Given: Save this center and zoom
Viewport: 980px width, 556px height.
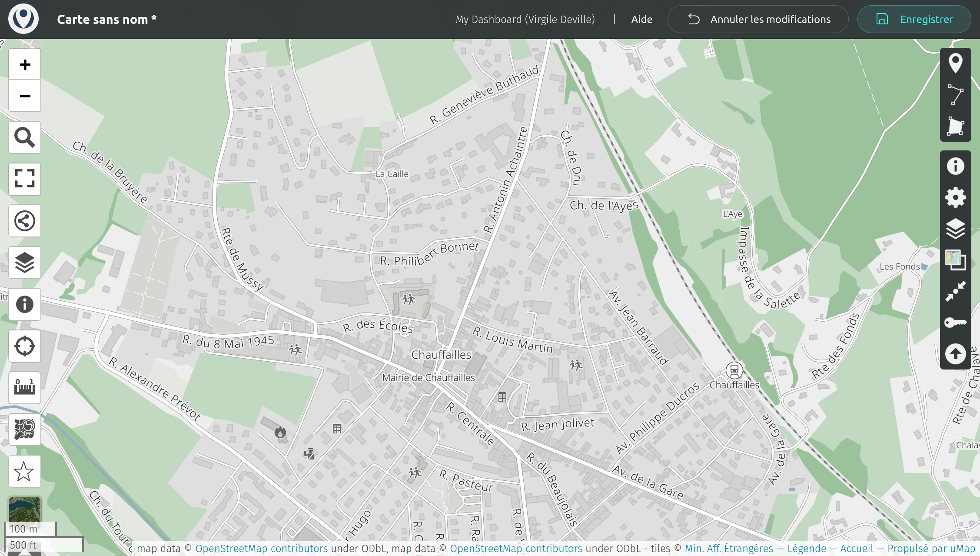Looking at the screenshot, I should pyautogui.click(x=955, y=291).
